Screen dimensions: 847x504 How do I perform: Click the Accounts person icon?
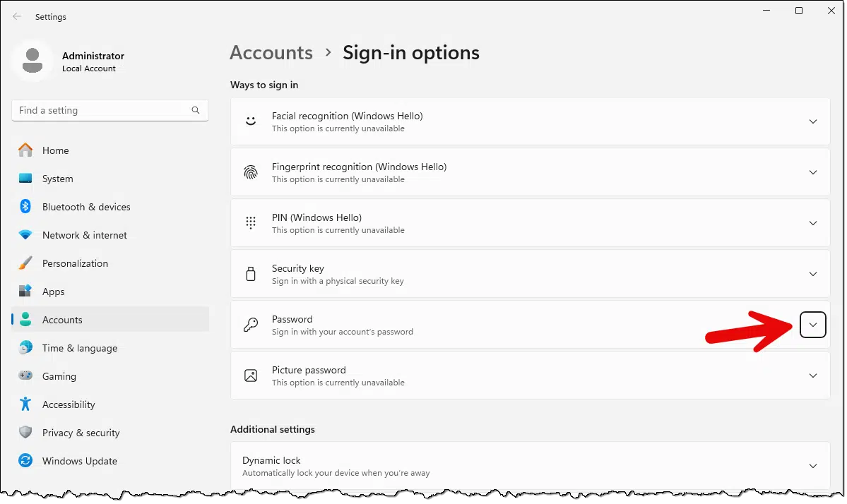click(25, 319)
